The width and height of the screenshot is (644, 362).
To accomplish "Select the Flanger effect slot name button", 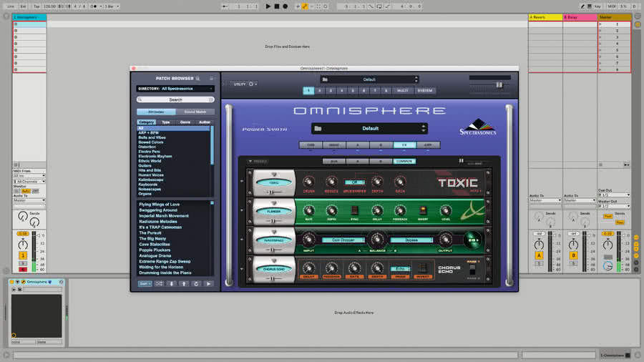I will click(x=274, y=211).
